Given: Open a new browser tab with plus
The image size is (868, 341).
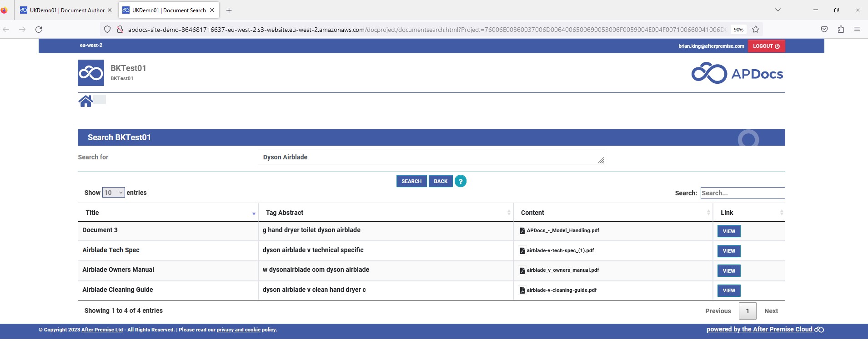Looking at the screenshot, I should 229,10.
